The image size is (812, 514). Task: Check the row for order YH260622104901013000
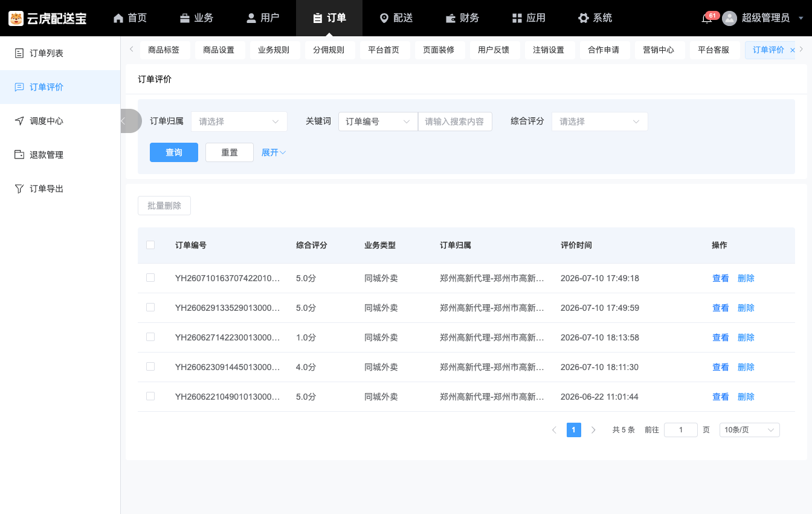pyautogui.click(x=150, y=396)
